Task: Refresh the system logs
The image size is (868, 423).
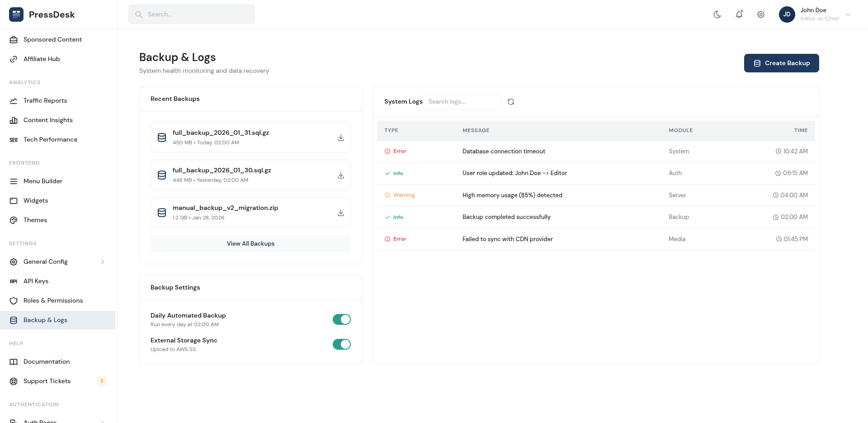Action: pos(511,102)
